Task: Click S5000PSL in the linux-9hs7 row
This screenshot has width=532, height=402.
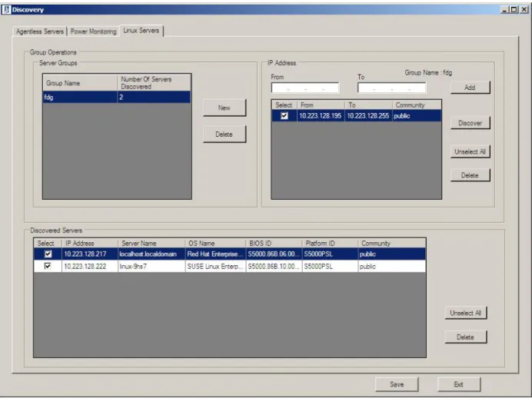Action: click(330, 266)
